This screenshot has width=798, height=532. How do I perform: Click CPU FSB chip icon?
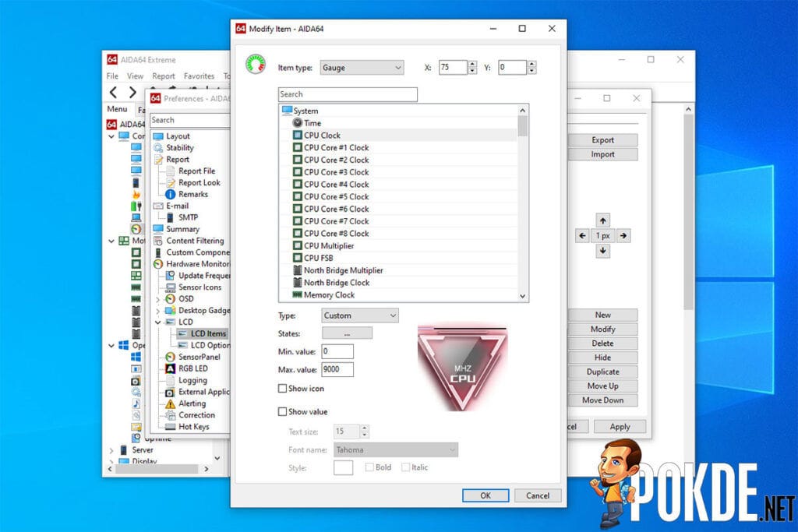tap(298, 258)
